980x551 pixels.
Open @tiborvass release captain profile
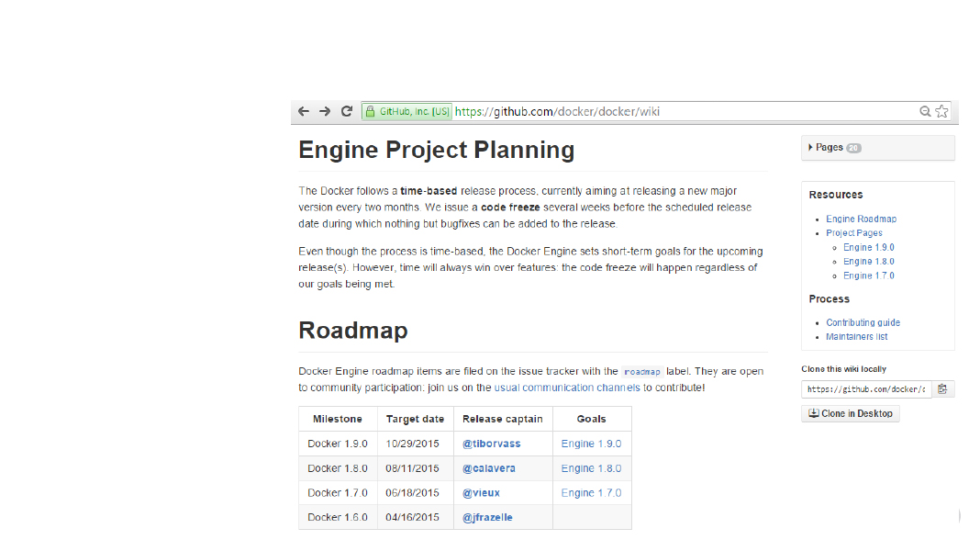click(x=491, y=444)
